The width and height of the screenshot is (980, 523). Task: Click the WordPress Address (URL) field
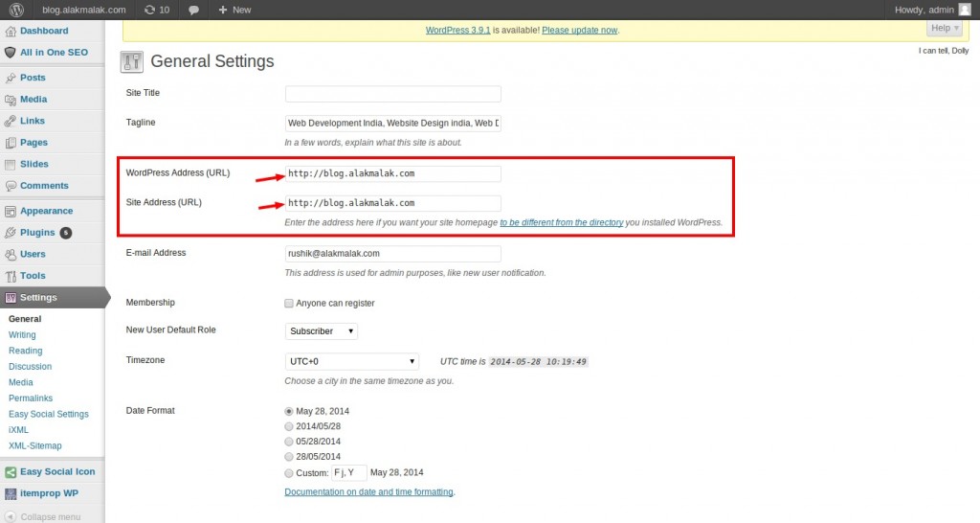(393, 173)
